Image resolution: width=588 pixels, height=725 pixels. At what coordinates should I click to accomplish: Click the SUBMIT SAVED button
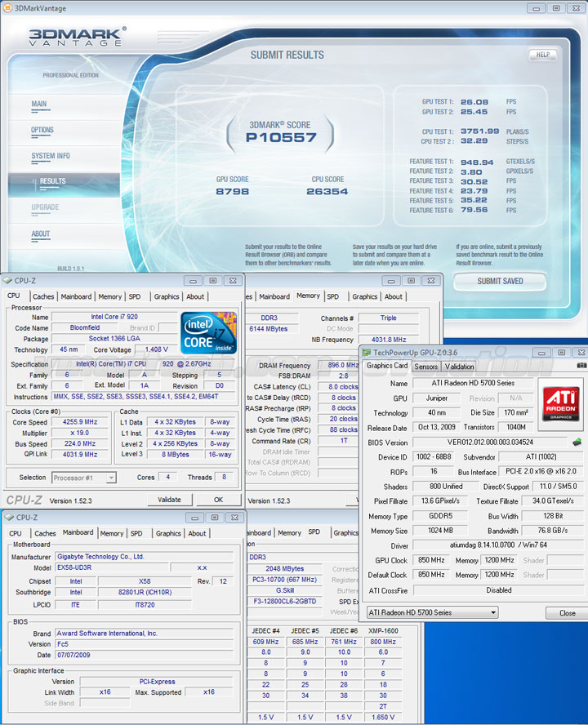500,281
